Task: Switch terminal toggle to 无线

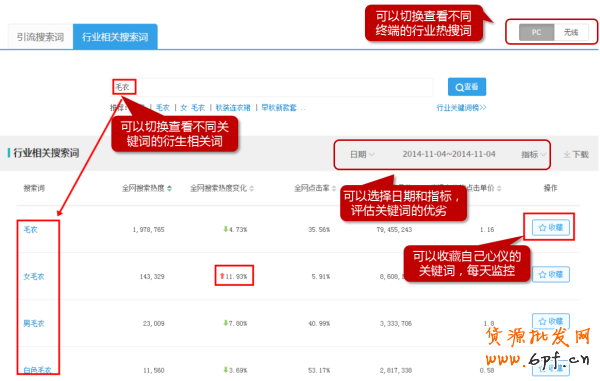Action: coord(571,32)
